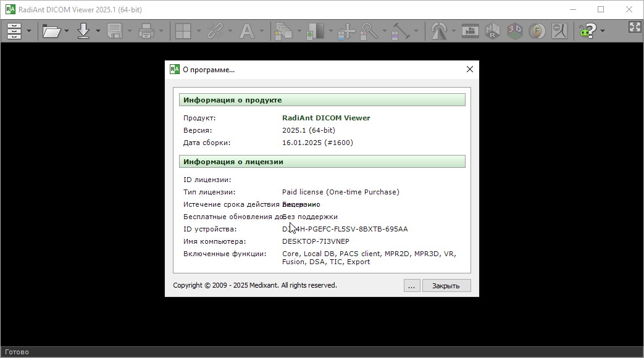Click the Без поддержки value
The image size is (644, 358).
(x=310, y=217)
